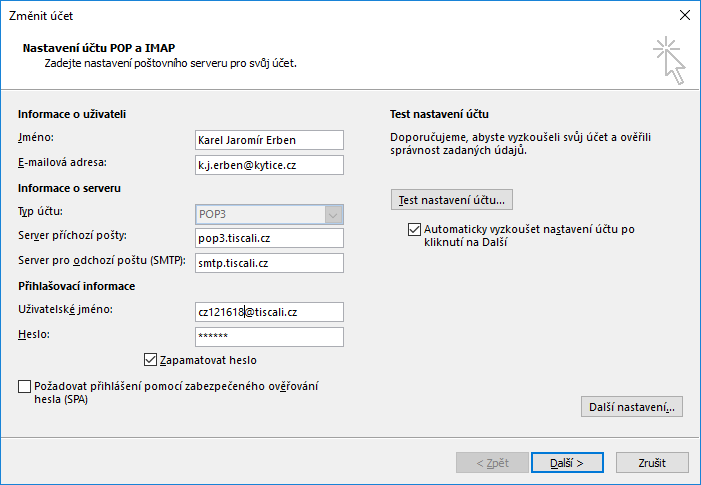Click the Heslo password field
The height and width of the screenshot is (485, 701).
(x=269, y=337)
